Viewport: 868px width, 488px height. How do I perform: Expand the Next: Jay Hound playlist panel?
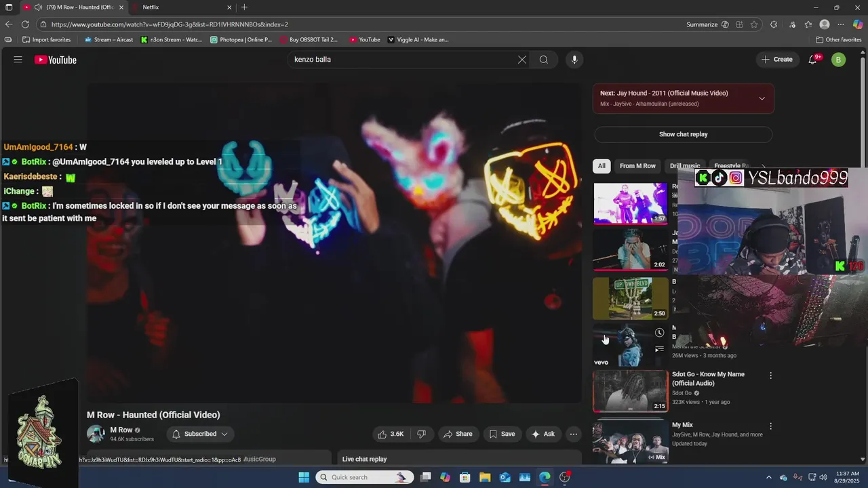point(762,98)
